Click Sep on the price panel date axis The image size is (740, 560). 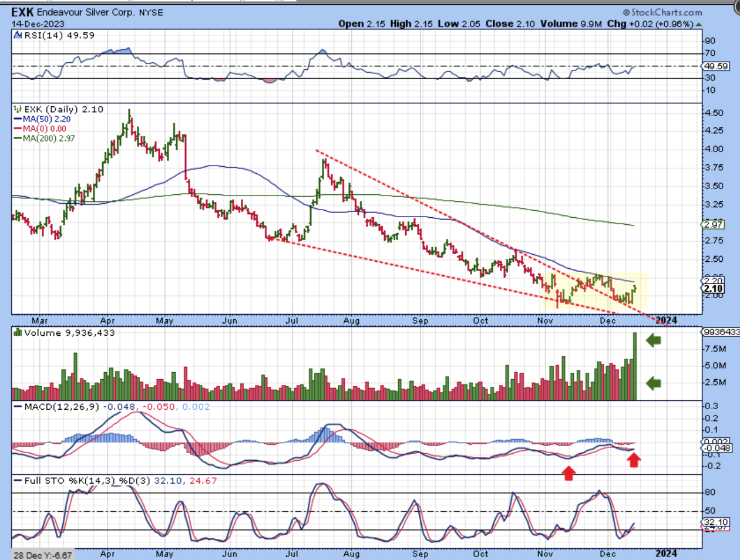click(x=420, y=321)
